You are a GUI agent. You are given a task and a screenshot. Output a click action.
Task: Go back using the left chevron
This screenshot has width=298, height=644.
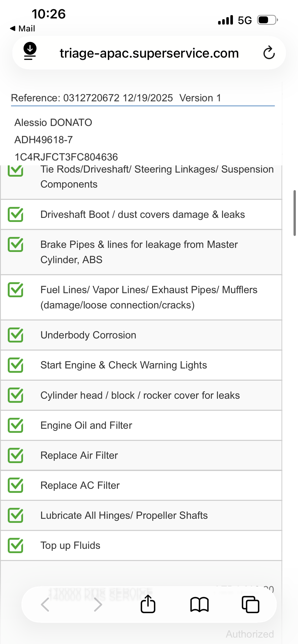click(45, 605)
